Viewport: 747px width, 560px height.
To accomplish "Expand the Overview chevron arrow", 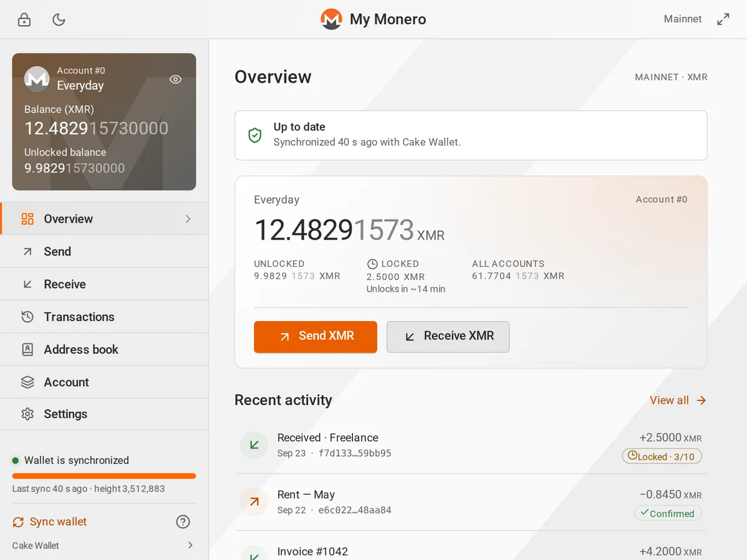I will pyautogui.click(x=189, y=219).
